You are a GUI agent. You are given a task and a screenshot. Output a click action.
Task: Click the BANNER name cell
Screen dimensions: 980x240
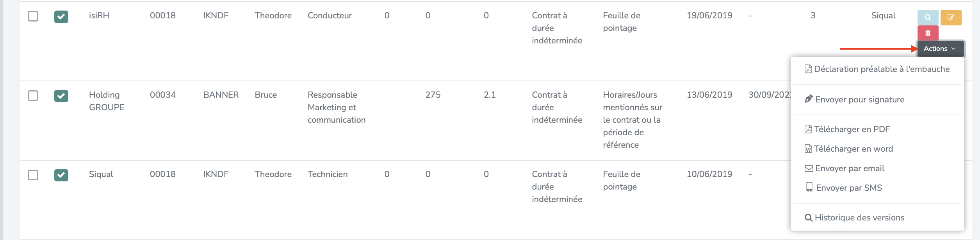pos(221,95)
